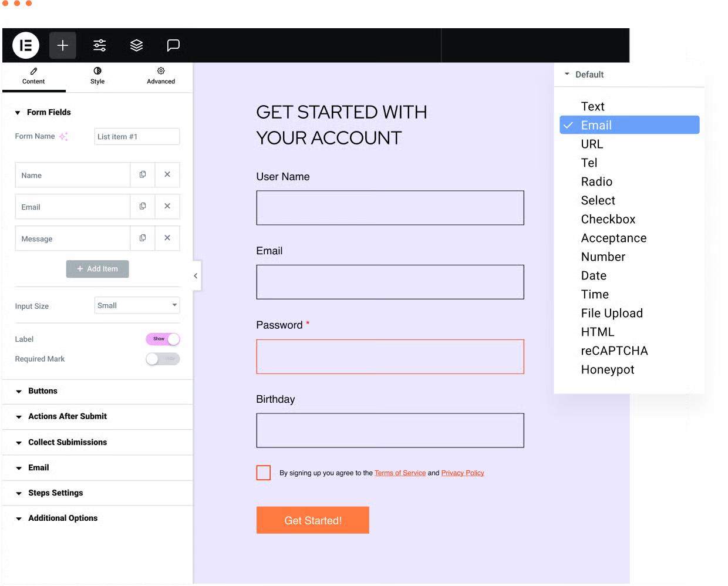Click the Elementor logo icon

pos(26,45)
